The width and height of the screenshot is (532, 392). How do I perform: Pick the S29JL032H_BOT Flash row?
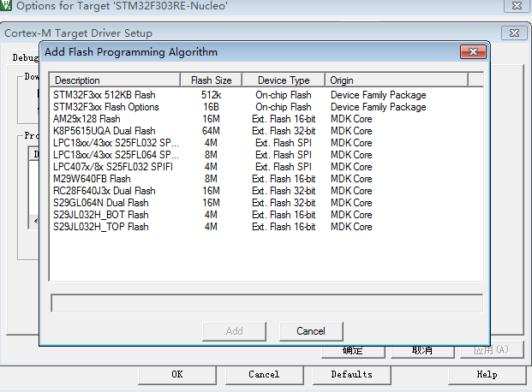266,215
